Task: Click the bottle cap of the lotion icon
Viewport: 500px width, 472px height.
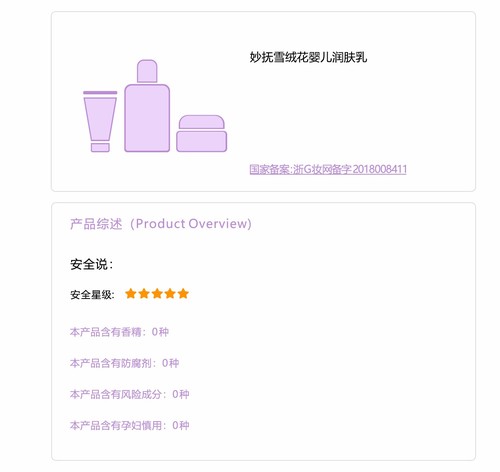Action: click(147, 71)
